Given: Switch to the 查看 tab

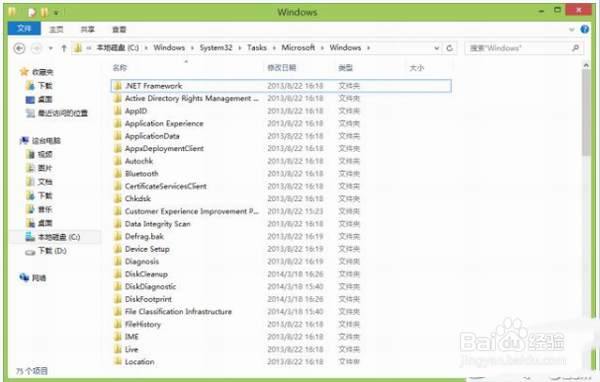Looking at the screenshot, I should (119, 29).
